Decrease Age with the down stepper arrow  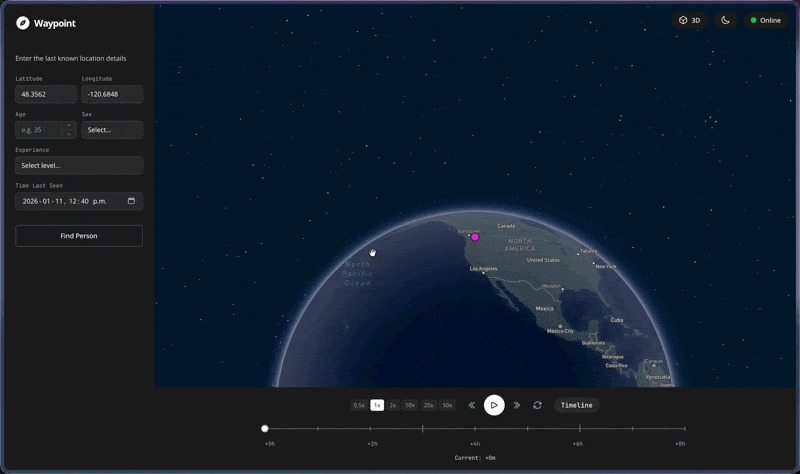[69, 134]
